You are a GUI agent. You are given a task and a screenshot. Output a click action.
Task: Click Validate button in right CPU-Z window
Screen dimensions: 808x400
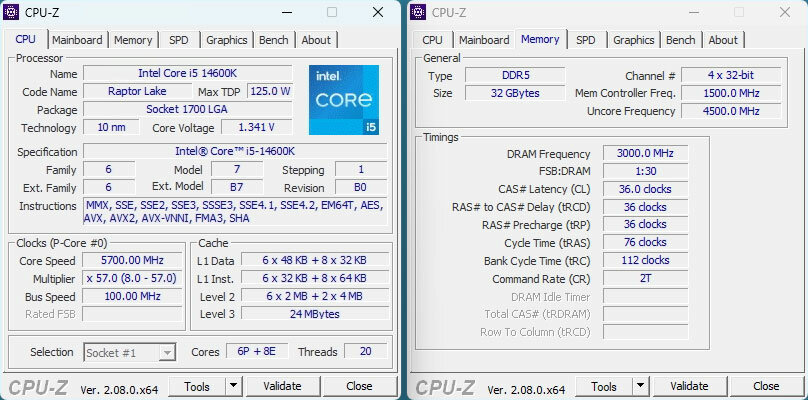(x=689, y=386)
